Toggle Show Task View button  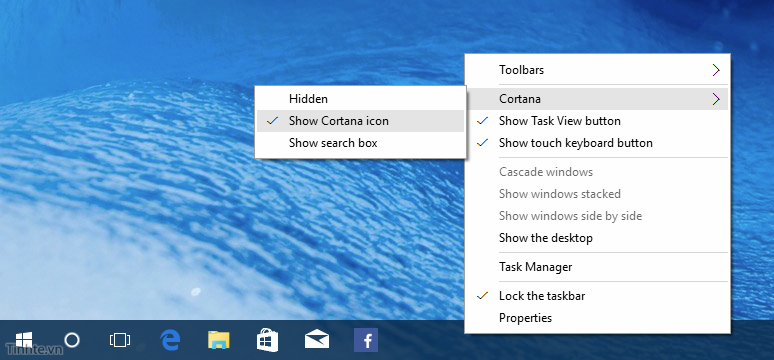597,121
